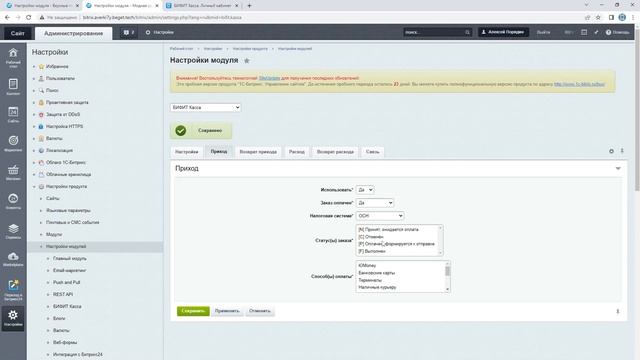
Task: Switch to the Приход tab
Action: [219, 151]
